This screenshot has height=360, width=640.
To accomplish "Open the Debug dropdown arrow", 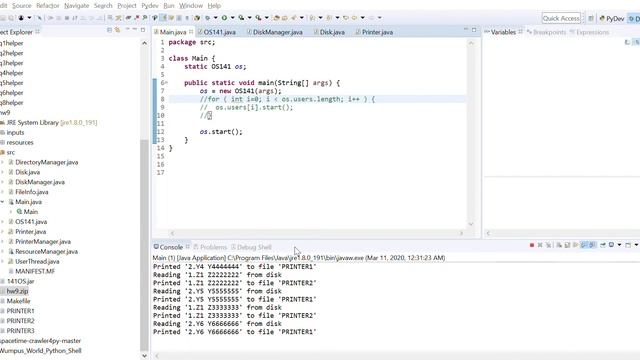I will tap(216, 18).
